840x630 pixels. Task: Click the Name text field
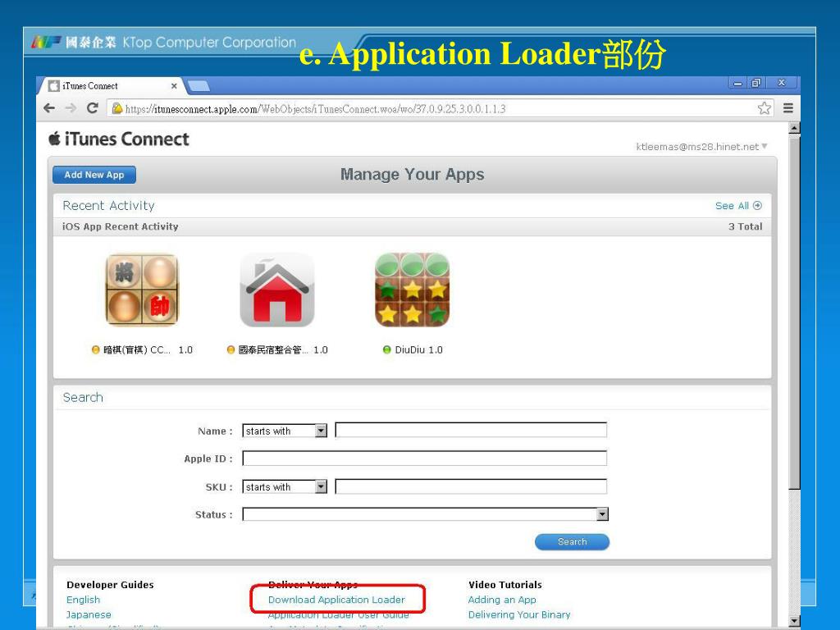471,430
